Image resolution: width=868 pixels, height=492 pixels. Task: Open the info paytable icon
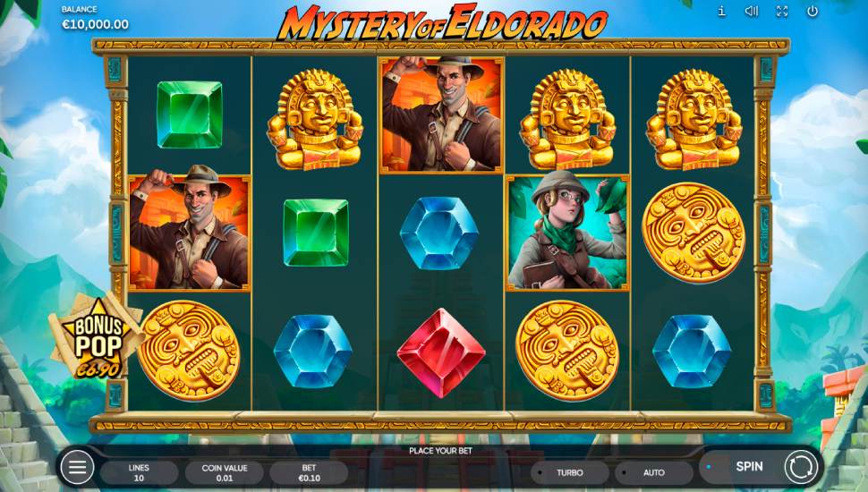click(721, 11)
